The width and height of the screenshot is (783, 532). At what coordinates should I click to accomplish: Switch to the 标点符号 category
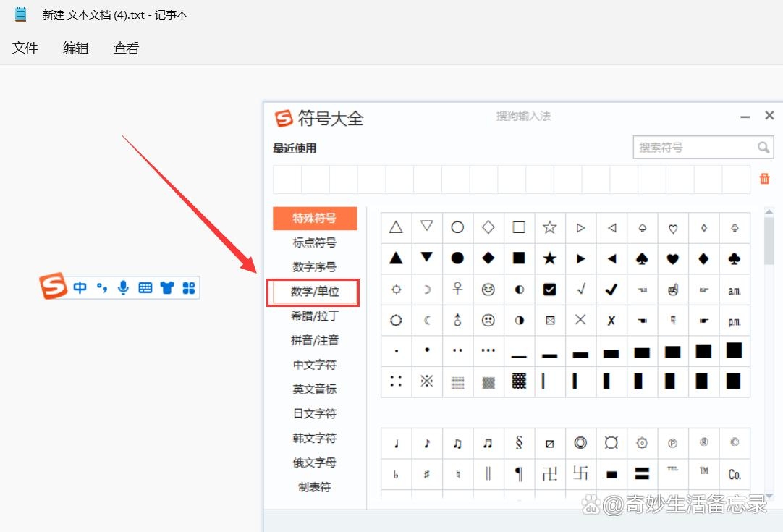tap(314, 242)
